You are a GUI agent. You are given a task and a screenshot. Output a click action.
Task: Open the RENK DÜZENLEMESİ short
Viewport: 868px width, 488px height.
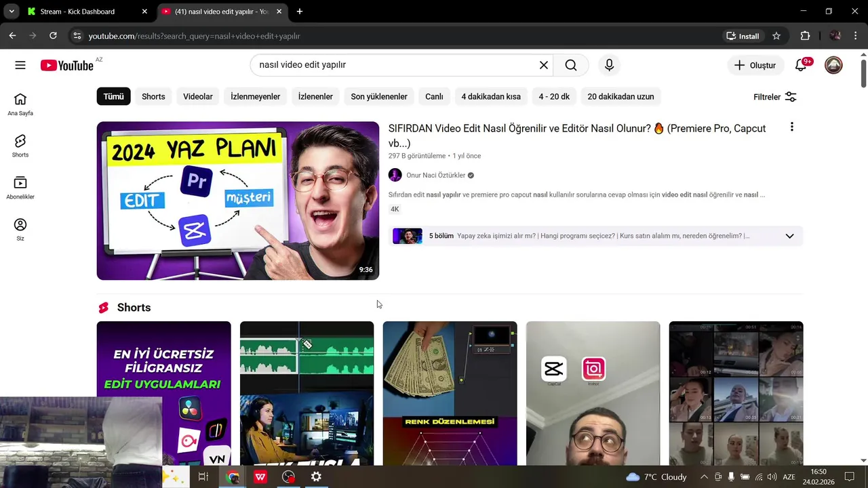pos(450,393)
